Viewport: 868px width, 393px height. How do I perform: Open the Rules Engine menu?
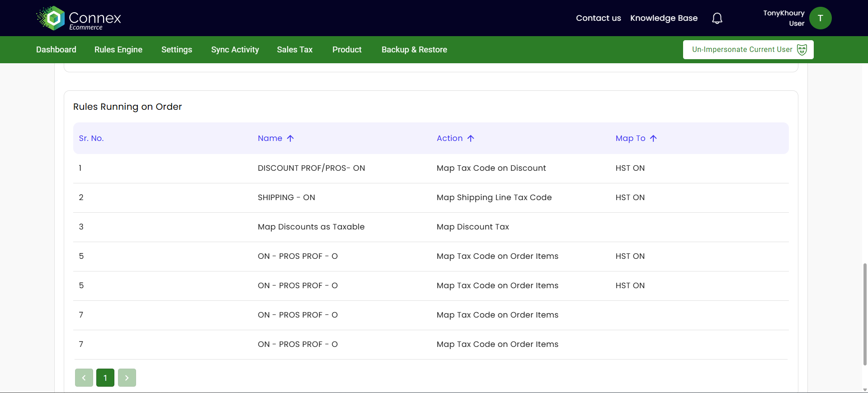click(x=118, y=50)
